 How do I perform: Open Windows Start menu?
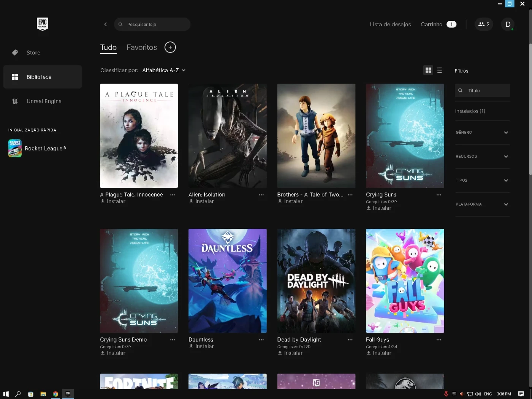click(x=6, y=394)
